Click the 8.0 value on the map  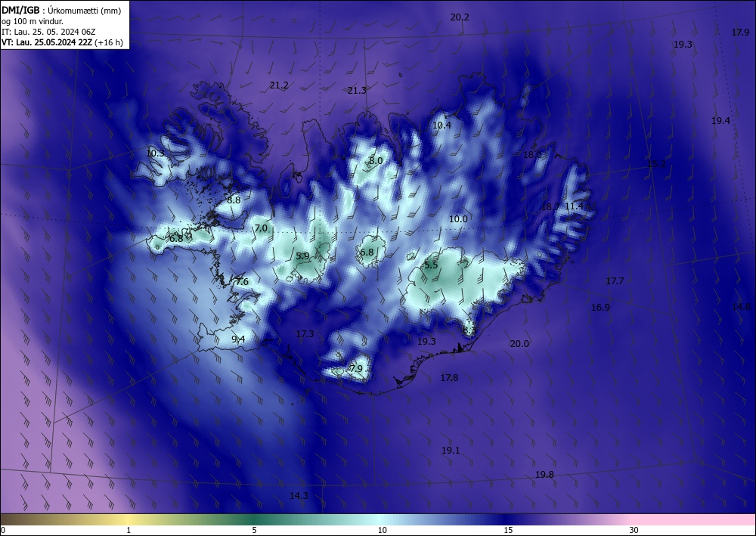click(376, 160)
